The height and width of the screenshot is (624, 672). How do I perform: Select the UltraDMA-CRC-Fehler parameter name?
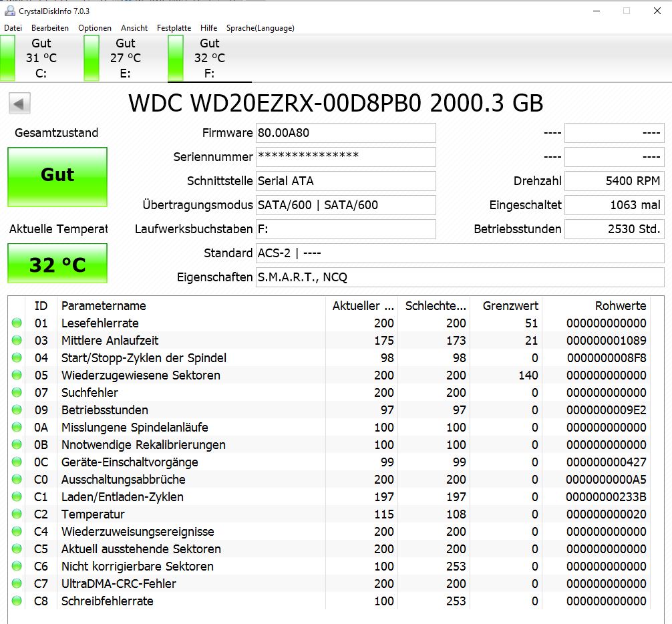click(119, 584)
